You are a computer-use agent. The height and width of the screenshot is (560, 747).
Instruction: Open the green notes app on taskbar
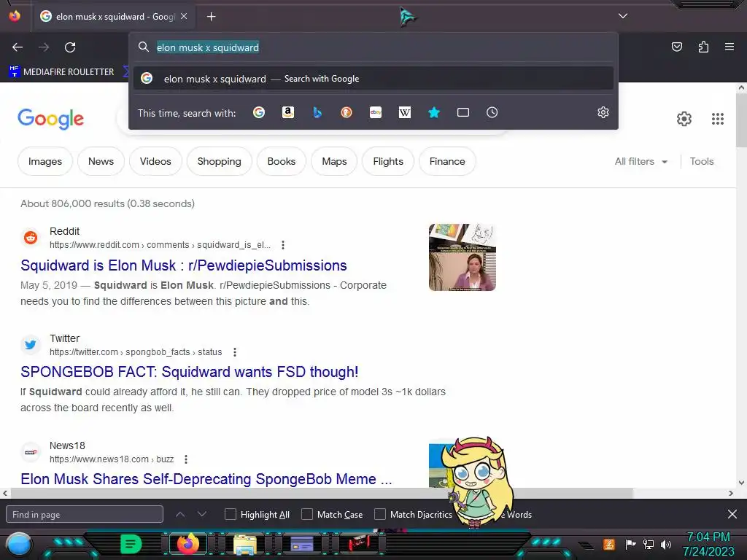point(131,544)
